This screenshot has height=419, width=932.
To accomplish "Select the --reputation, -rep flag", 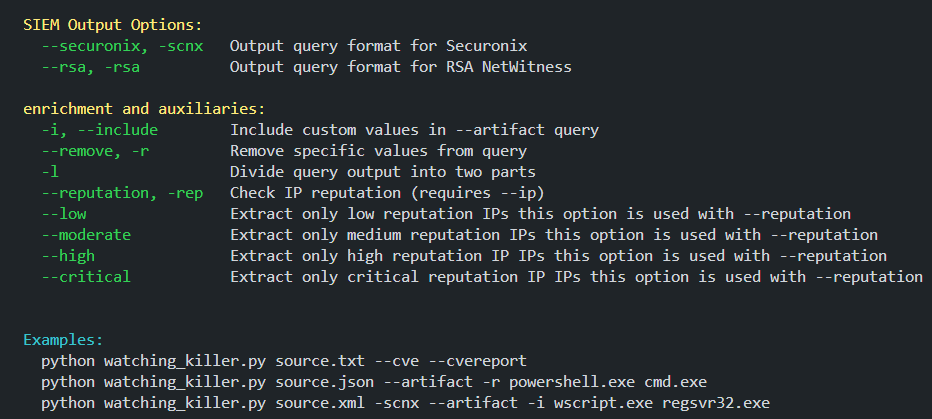I will coord(122,193).
